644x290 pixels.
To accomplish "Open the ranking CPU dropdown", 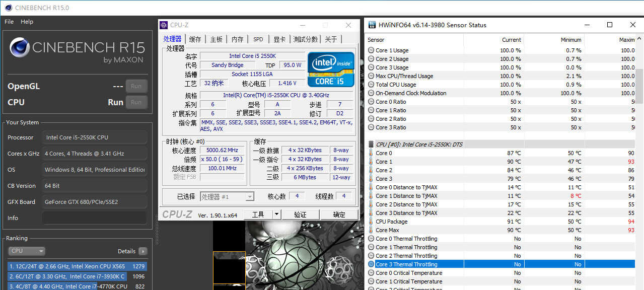I will [x=27, y=251].
